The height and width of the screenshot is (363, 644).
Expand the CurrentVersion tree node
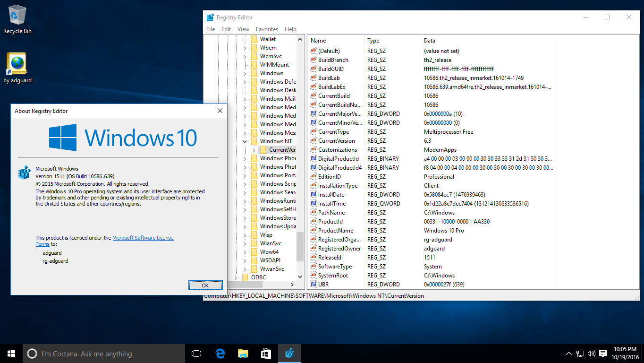tap(254, 150)
